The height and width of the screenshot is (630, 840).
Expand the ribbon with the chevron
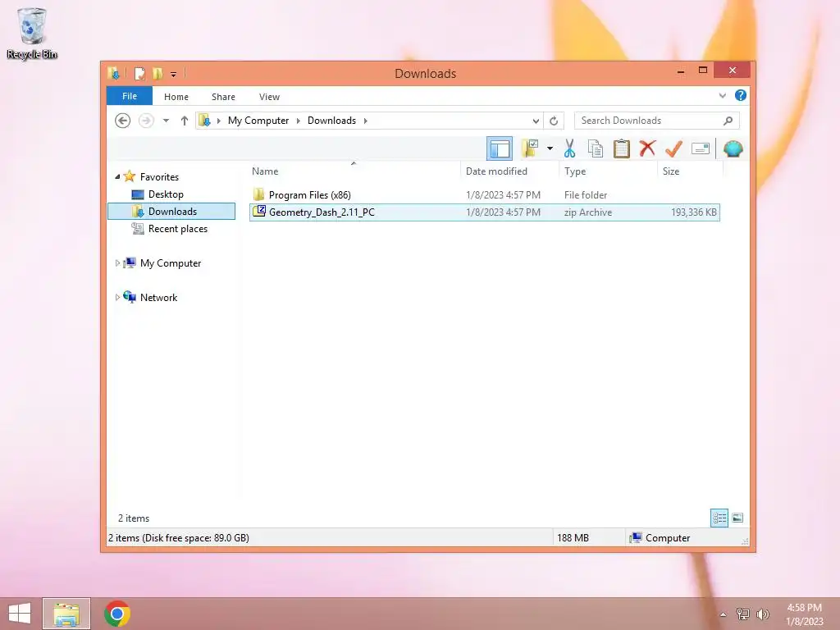[722, 96]
